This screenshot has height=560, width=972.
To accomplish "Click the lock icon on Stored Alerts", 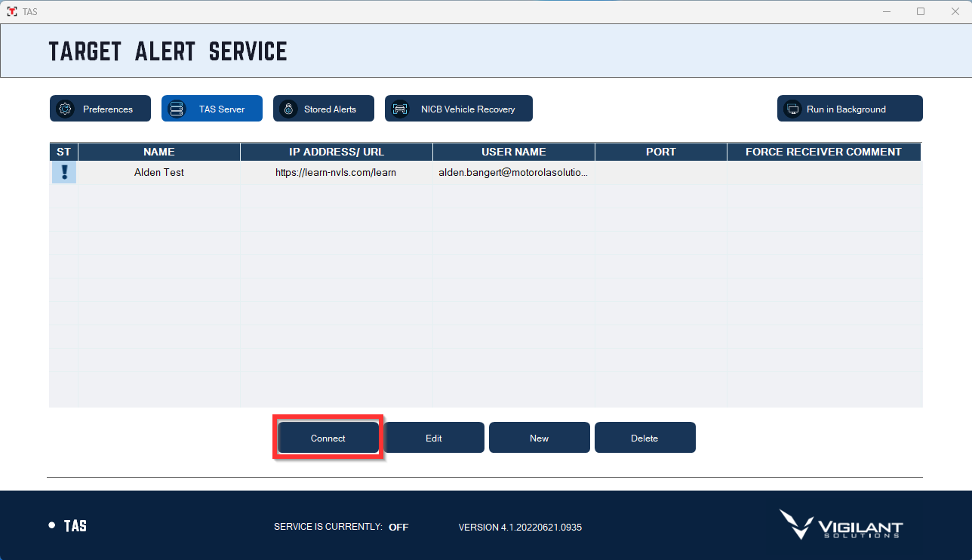I will coord(288,109).
